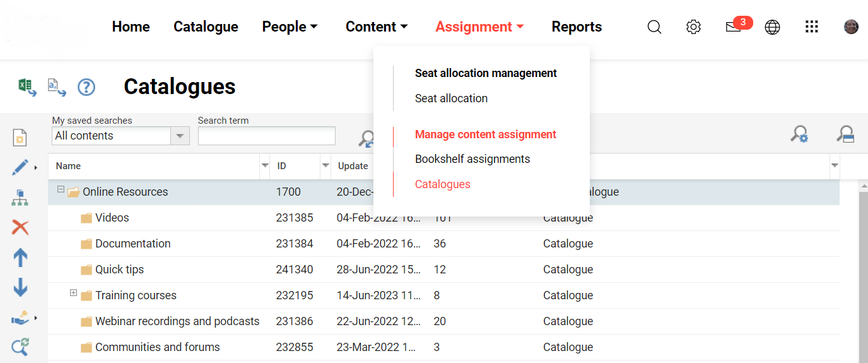The height and width of the screenshot is (363, 868).
Task: Click the settings gear icon
Action: 693,27
